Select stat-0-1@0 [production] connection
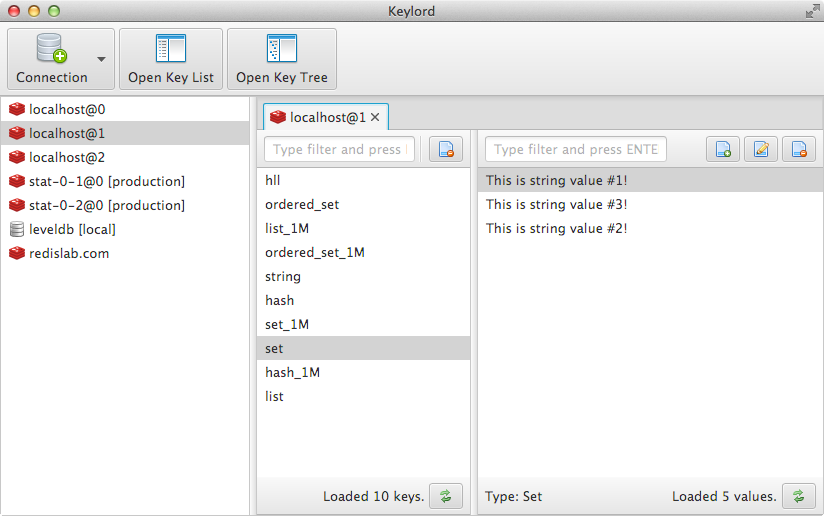Viewport: 824px width, 516px height. coord(125,181)
